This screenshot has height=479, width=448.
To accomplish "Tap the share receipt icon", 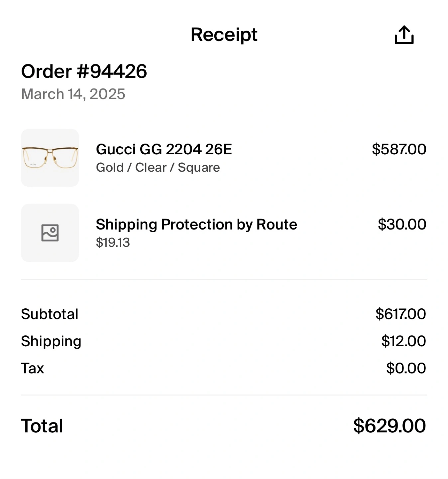I will [x=404, y=35].
